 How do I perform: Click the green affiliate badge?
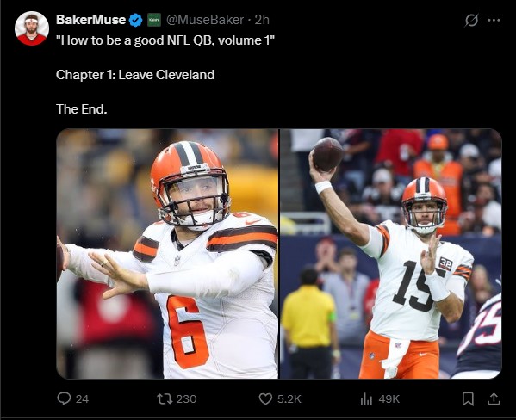153,20
